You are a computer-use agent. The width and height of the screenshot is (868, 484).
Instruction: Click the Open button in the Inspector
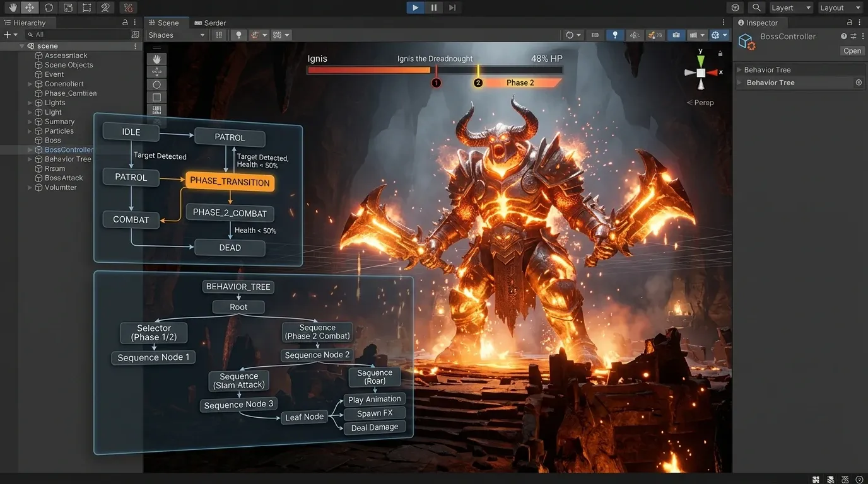click(x=852, y=51)
